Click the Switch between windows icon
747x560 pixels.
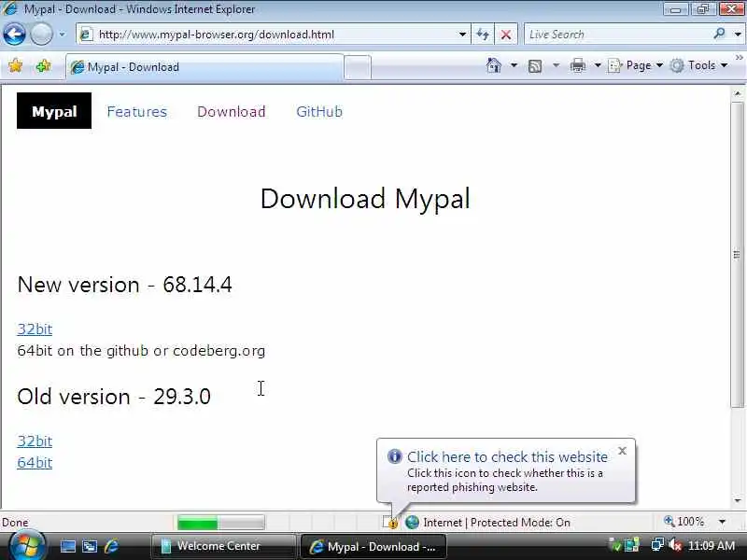coord(90,546)
